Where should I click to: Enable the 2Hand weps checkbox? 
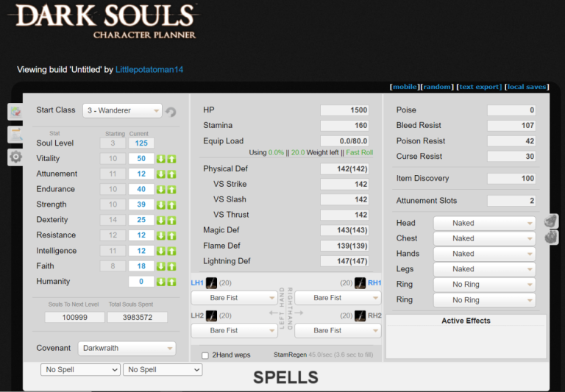205,356
